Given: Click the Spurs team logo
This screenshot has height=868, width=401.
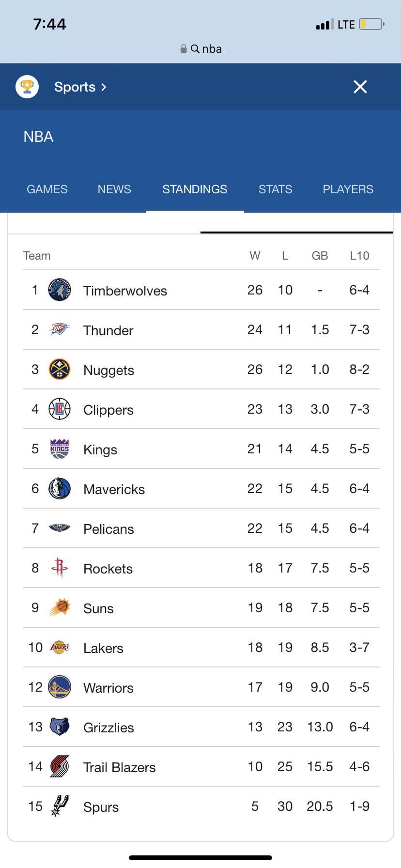Looking at the screenshot, I should coord(60,806).
